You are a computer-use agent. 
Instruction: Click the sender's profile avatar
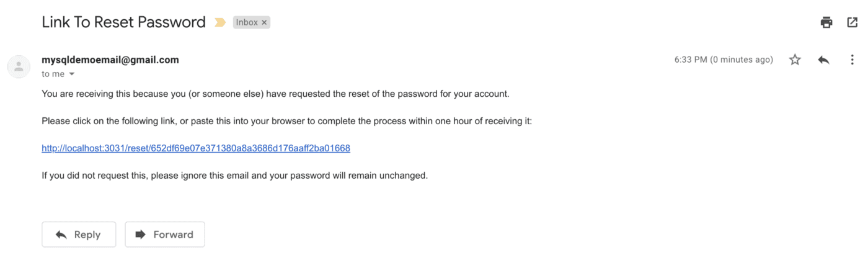click(19, 66)
